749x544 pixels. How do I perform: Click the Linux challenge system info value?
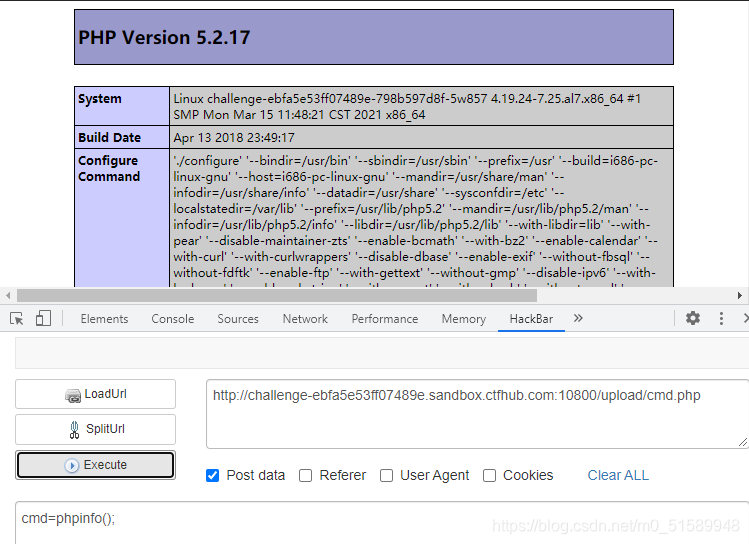407,107
